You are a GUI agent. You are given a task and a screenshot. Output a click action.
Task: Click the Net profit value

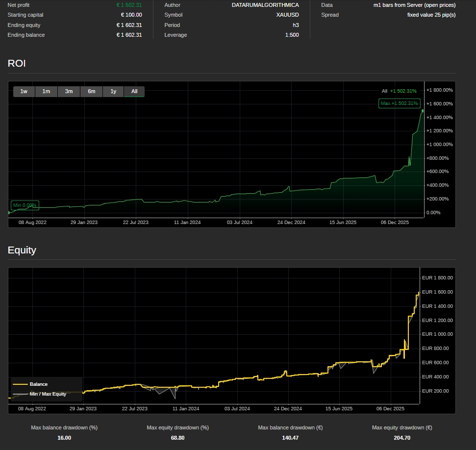[129, 5]
